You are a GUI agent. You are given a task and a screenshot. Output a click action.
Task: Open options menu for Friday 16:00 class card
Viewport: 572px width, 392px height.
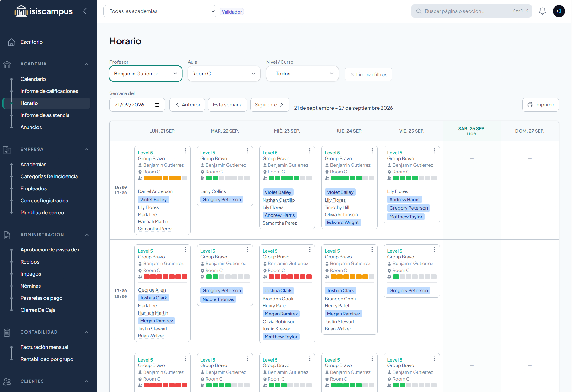[435, 151]
